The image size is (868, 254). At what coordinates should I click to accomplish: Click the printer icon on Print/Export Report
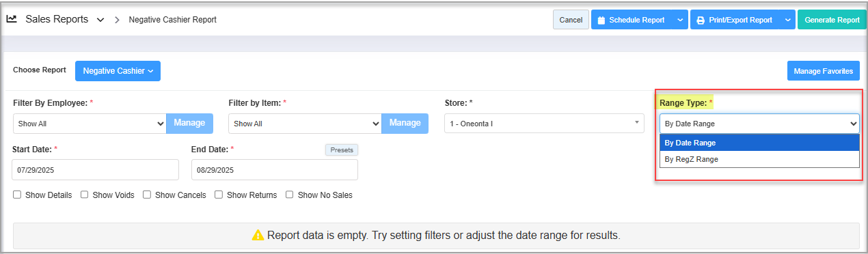[701, 20]
